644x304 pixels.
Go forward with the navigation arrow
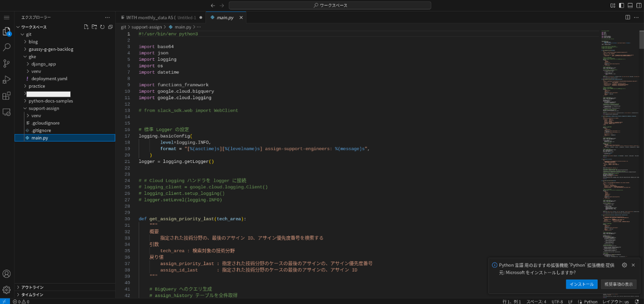point(222,5)
